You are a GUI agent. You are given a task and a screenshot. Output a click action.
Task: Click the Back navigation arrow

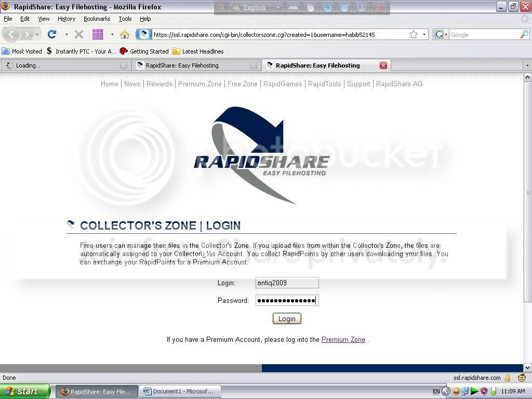(x=11, y=34)
